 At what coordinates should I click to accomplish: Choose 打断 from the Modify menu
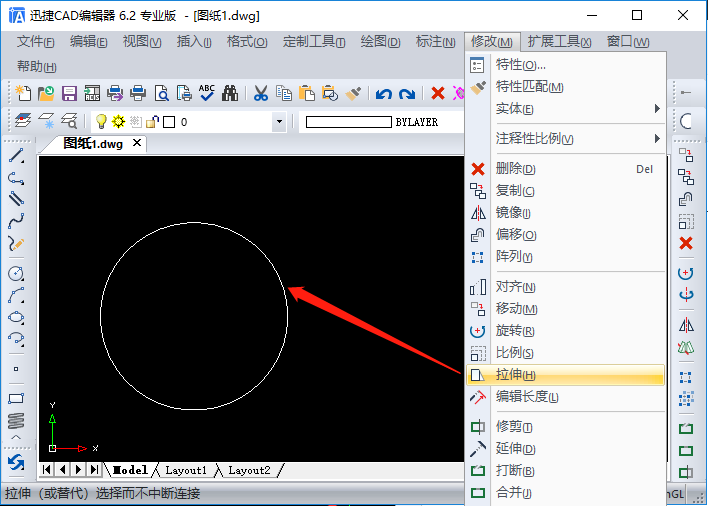(x=565, y=471)
